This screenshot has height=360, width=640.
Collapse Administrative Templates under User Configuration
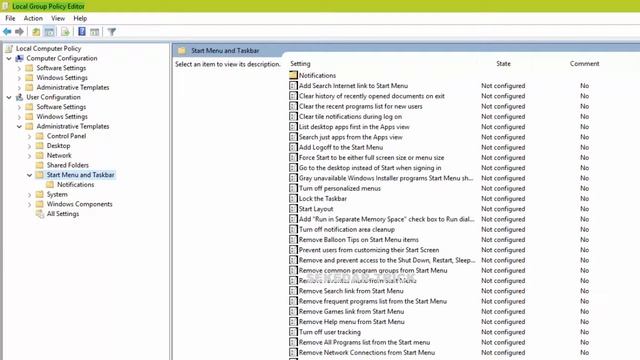tap(19, 126)
